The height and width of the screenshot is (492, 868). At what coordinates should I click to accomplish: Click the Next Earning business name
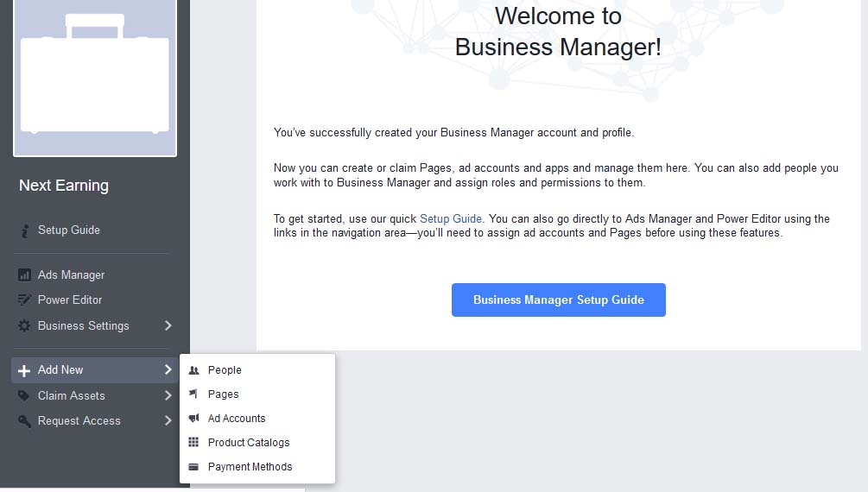coord(64,186)
